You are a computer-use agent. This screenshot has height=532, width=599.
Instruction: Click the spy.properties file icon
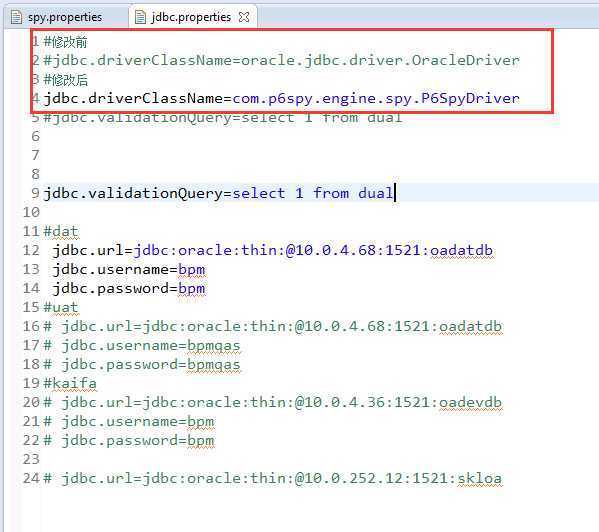16,17
